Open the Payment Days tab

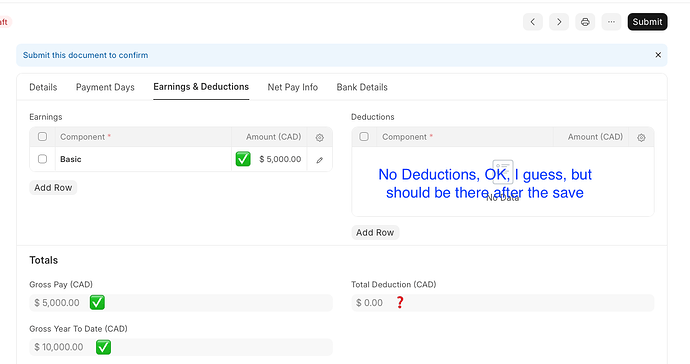tap(105, 87)
